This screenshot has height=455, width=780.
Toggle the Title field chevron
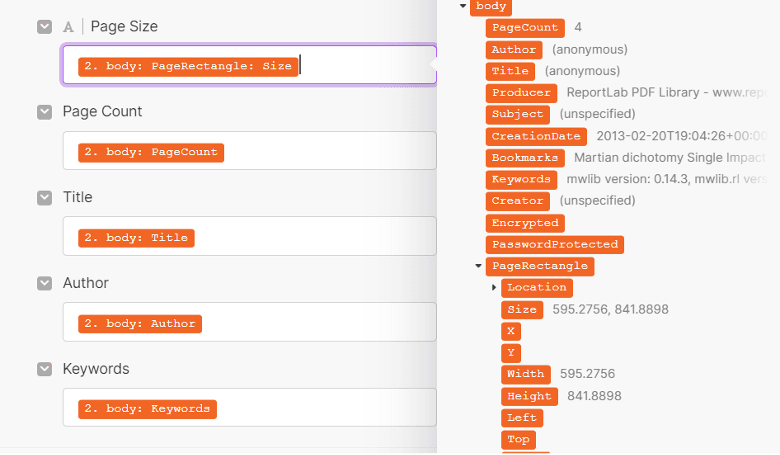click(x=44, y=198)
